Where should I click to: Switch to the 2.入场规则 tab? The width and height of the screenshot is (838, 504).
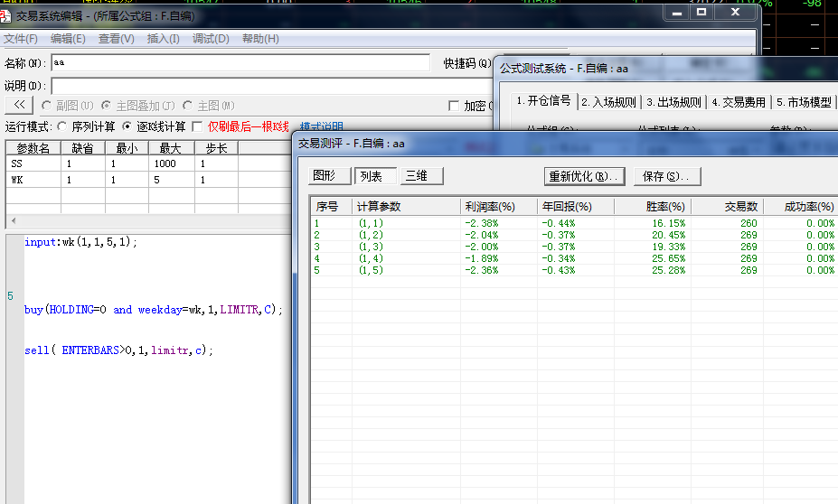(x=608, y=102)
